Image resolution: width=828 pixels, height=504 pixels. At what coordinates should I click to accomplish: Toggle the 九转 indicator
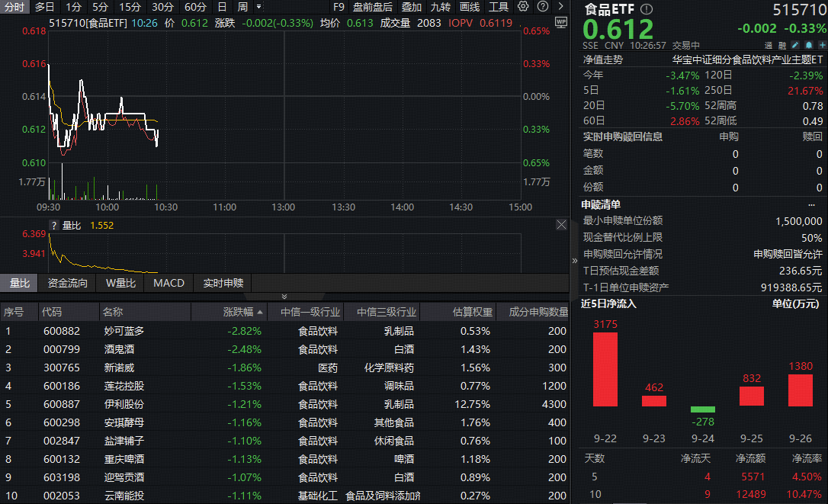click(x=440, y=7)
